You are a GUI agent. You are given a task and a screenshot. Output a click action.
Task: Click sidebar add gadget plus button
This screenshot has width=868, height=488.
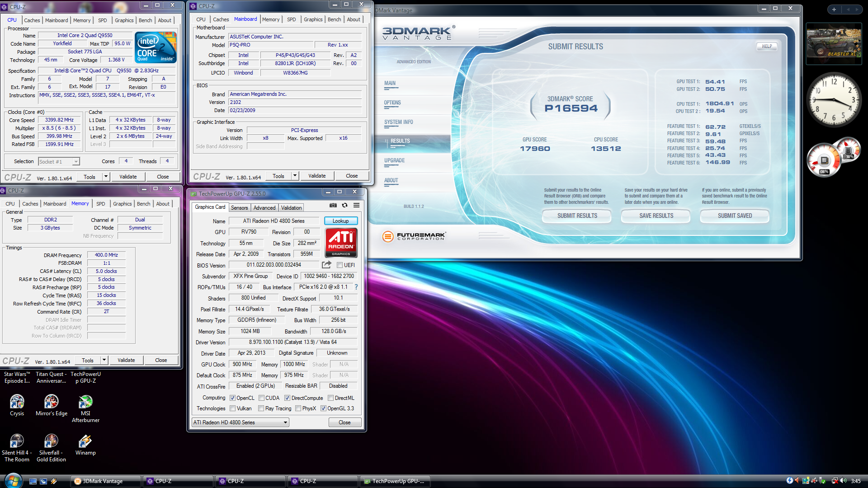tap(834, 9)
